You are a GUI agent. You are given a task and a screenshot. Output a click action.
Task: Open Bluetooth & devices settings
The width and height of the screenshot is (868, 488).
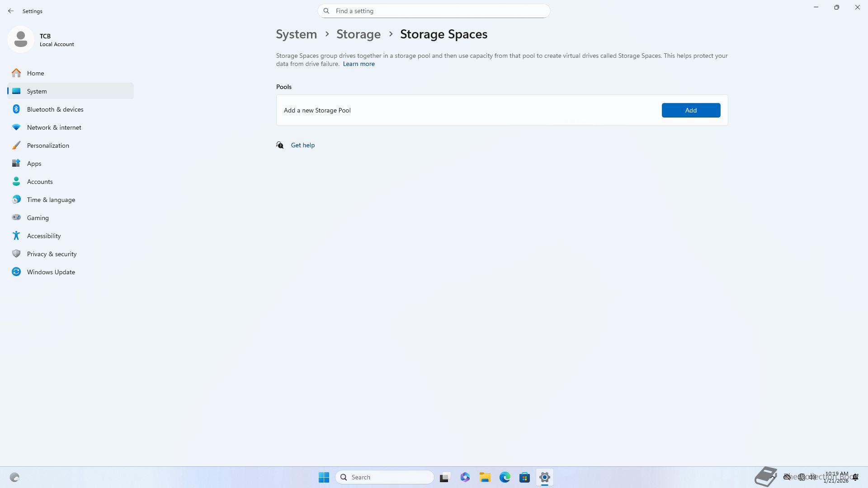click(55, 109)
